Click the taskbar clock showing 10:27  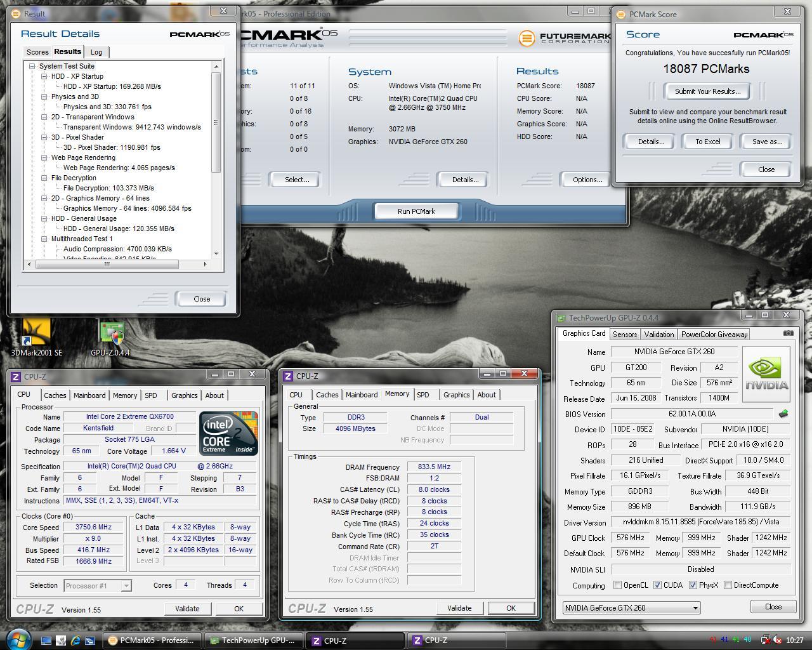[x=794, y=640]
